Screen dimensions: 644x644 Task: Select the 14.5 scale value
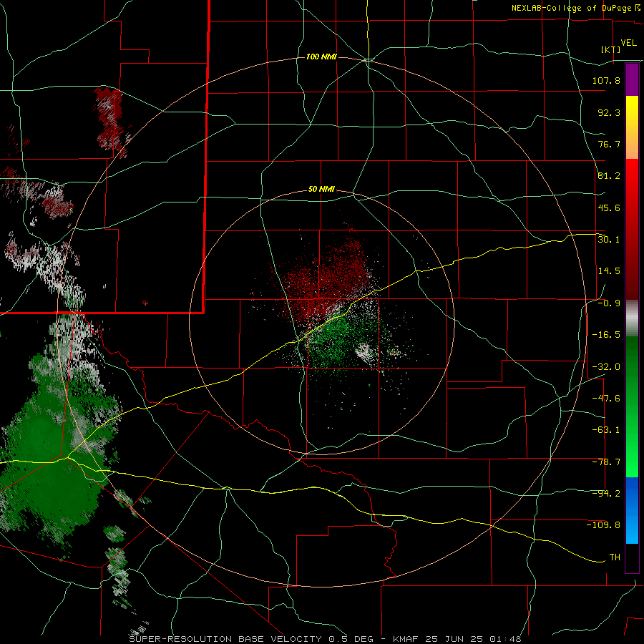tap(609, 270)
